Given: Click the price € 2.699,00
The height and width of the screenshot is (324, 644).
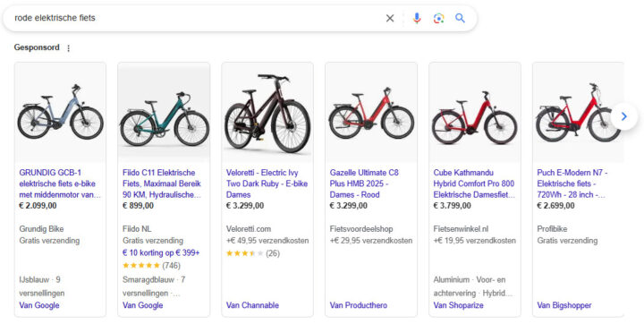Looking at the screenshot, I should pos(555,206).
